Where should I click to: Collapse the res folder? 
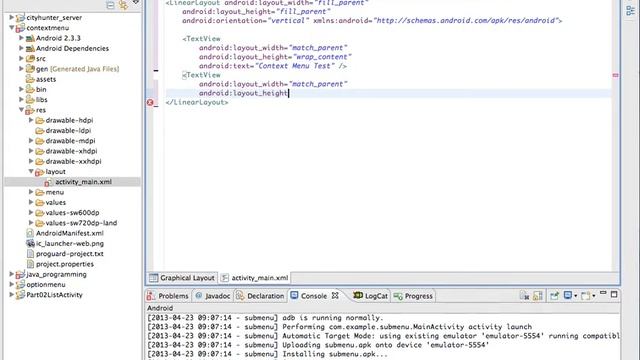(x=21, y=110)
